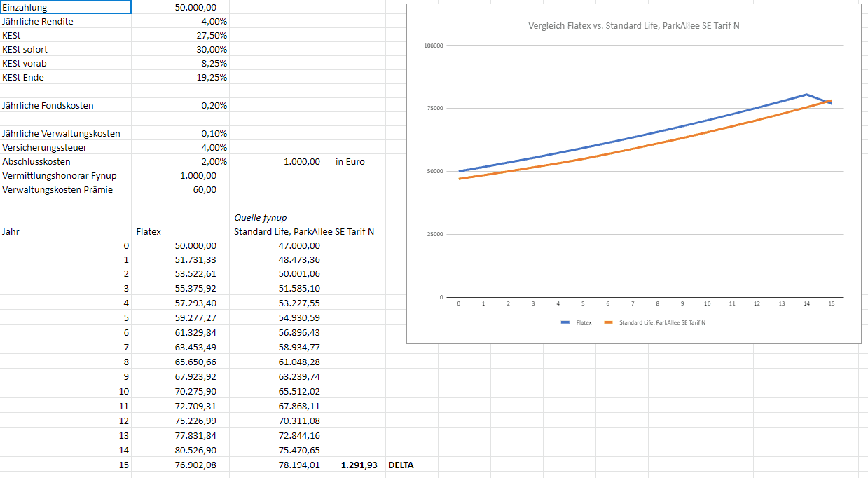This screenshot has height=478, width=868.
Task: Select the 47.000,00 Standard Life cell
Action: tap(281, 245)
